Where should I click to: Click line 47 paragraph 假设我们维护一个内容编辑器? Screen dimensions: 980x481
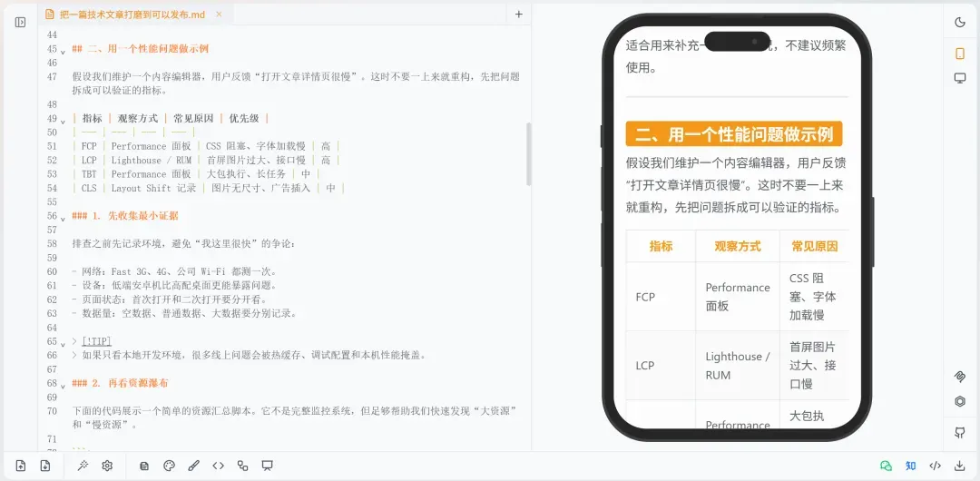(296, 83)
